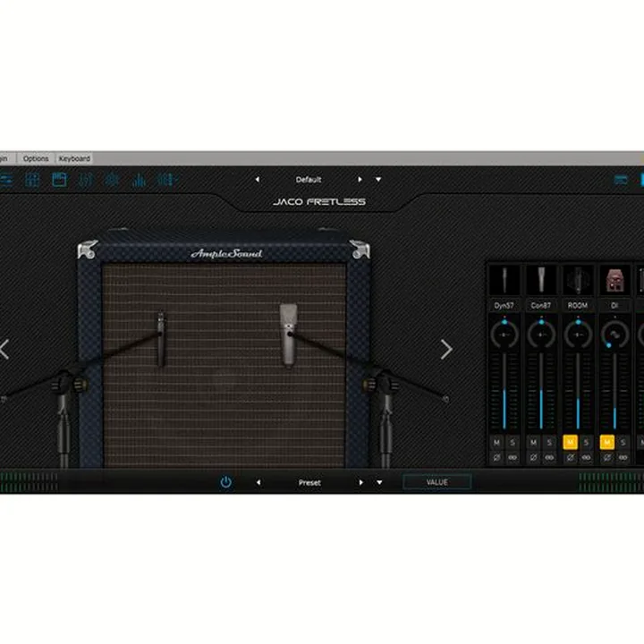
Task: Invert phase on ROOM channel
Action: pyautogui.click(x=570, y=457)
